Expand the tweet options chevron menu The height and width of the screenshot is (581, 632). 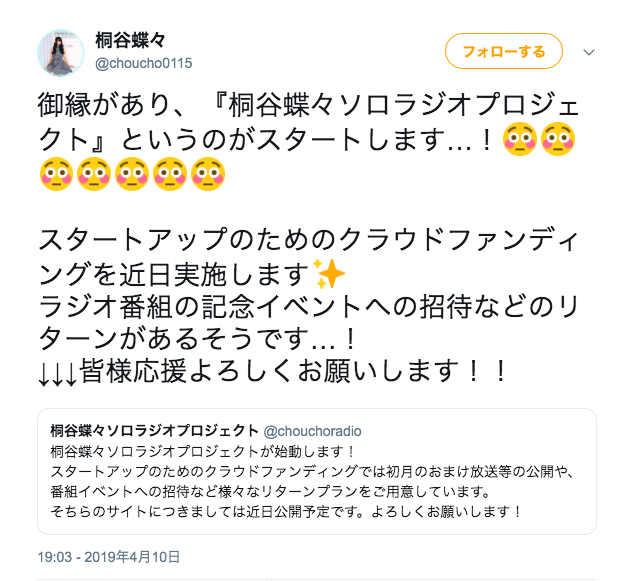tap(589, 52)
